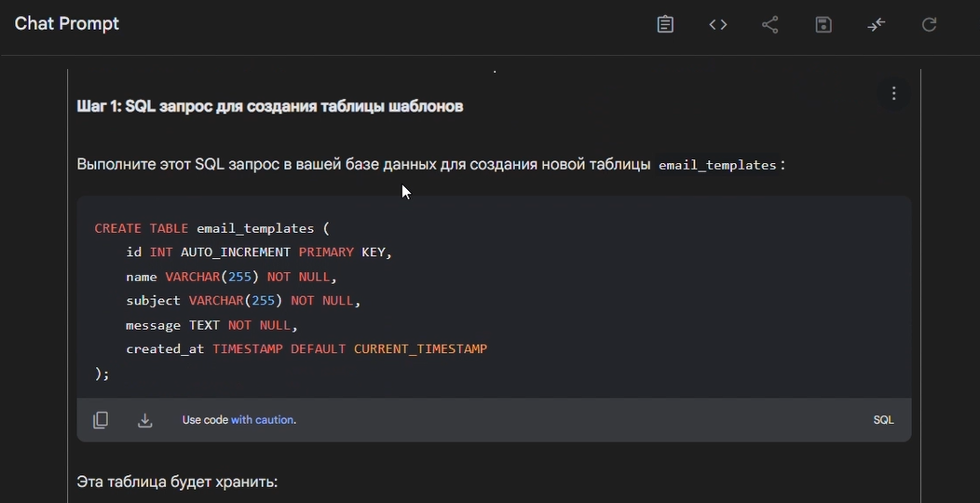Click the Get code brackets icon
The width and height of the screenshot is (980, 503).
pos(717,24)
